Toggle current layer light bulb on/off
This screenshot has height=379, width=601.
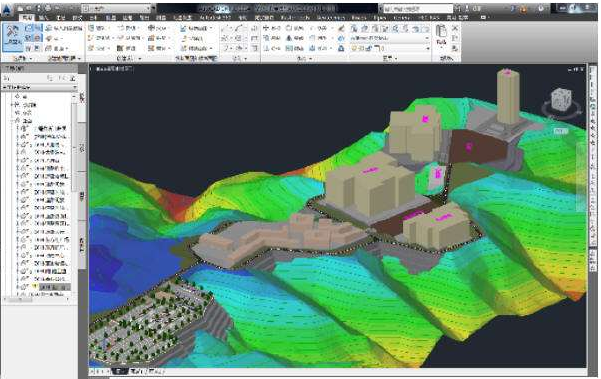pos(354,48)
